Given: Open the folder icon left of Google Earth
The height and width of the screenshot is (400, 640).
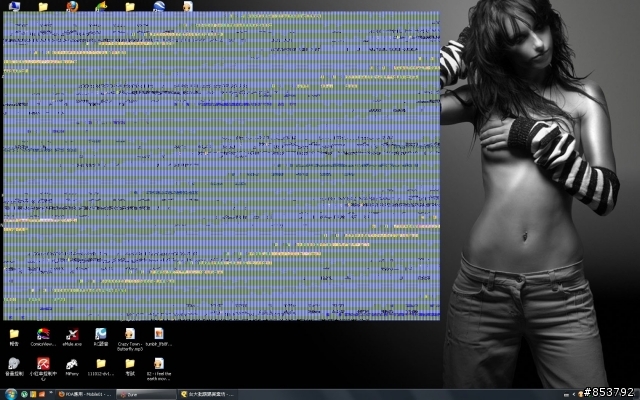Looking at the screenshot, I should [130, 6].
